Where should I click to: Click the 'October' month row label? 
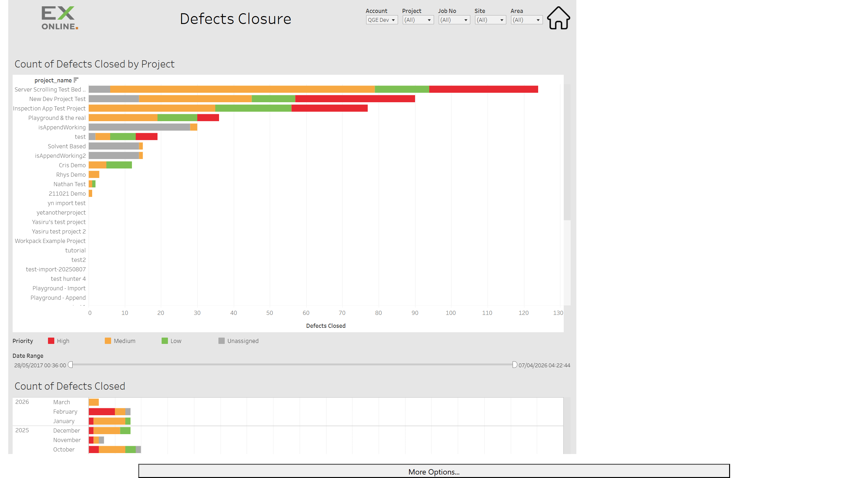click(64, 449)
